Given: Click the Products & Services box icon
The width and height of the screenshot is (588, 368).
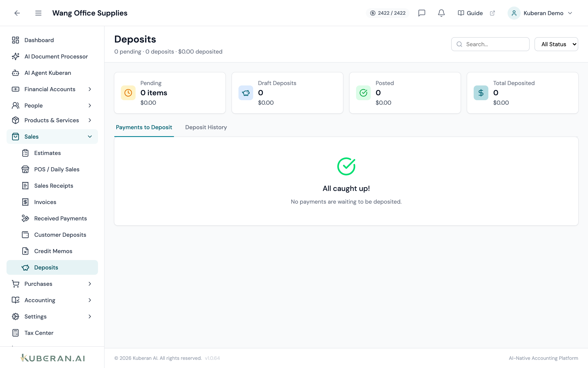Looking at the screenshot, I should (16, 120).
